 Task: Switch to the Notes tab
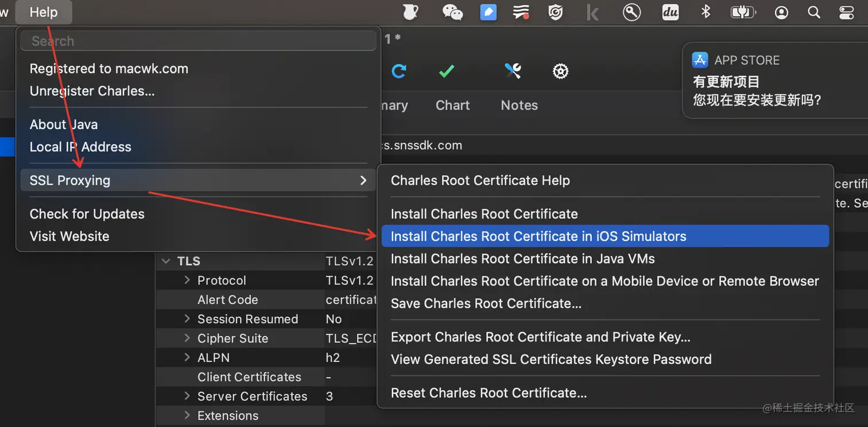[519, 105]
